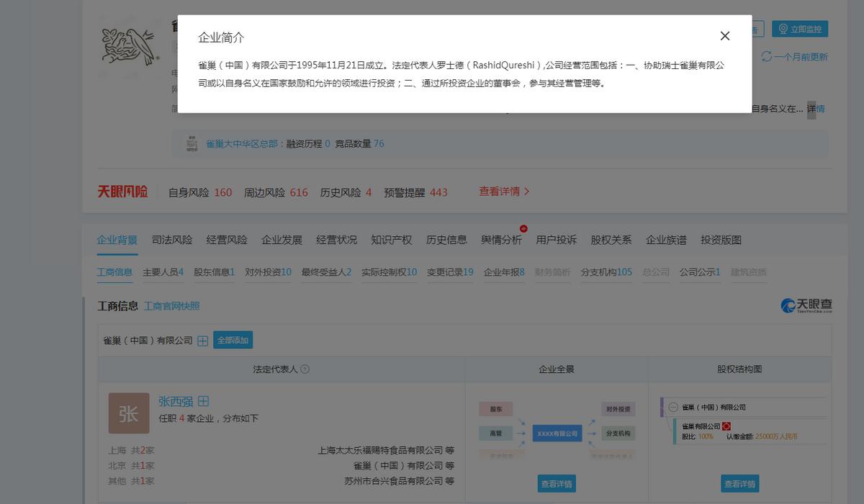Add 雀巢（中国）有限公司 via 田 comparison icon

[x=202, y=341]
